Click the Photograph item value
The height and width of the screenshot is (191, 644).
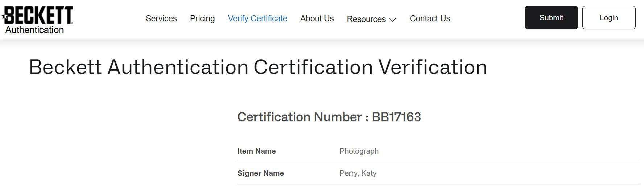tap(359, 151)
